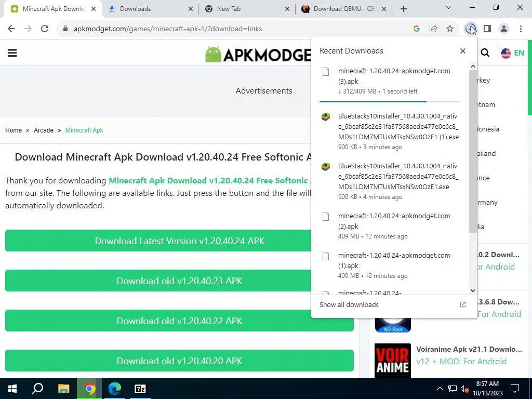
Task: Click Show all downloads
Action: [349, 304]
